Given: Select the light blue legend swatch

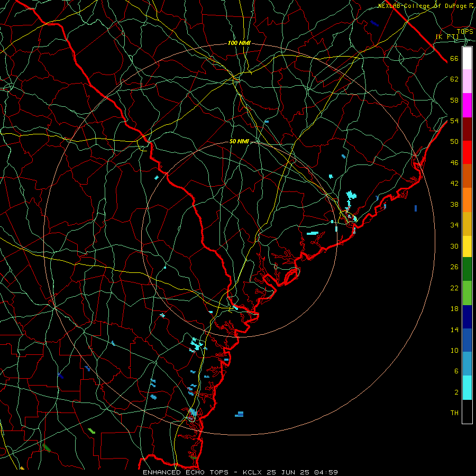Looking at the screenshot, I should click(x=467, y=364).
